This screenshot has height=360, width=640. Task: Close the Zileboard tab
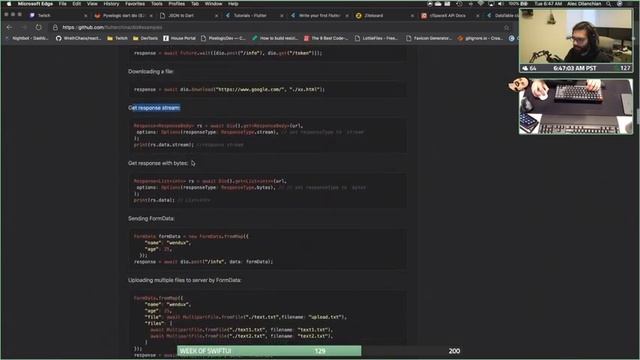(x=412, y=16)
